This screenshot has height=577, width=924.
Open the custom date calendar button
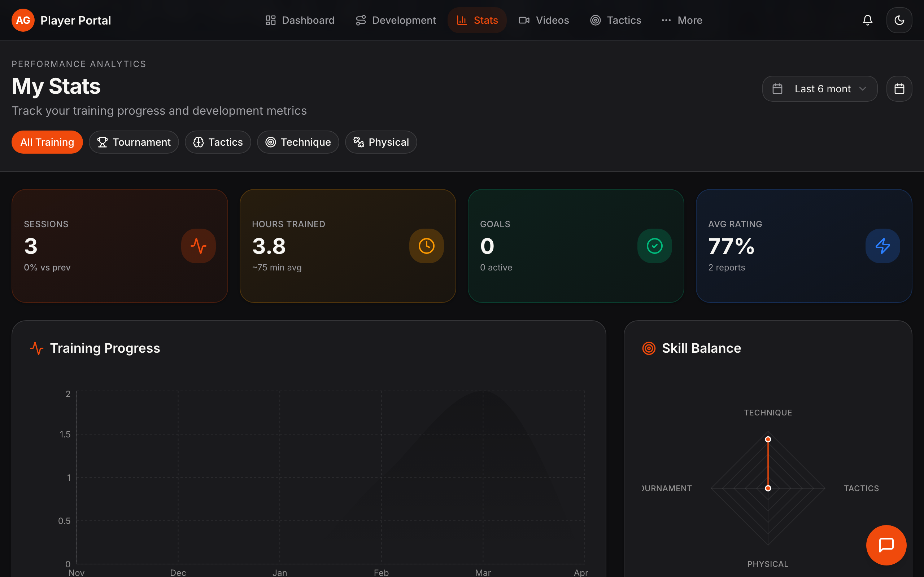[899, 89]
